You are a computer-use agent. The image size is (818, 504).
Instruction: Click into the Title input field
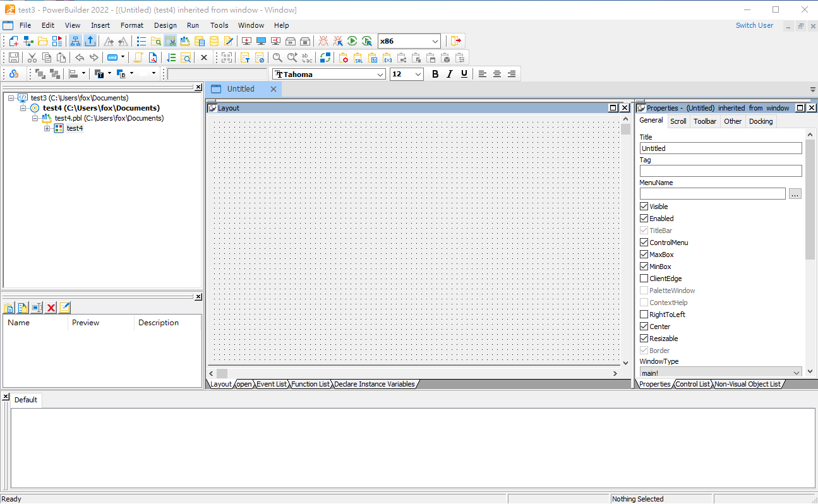coord(721,148)
